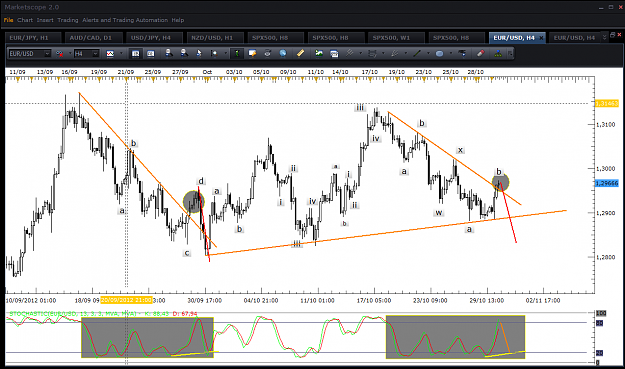Viewport: 625px width, 369px height.
Task: Expand the fan lines tool arrow
Action: click(405, 53)
